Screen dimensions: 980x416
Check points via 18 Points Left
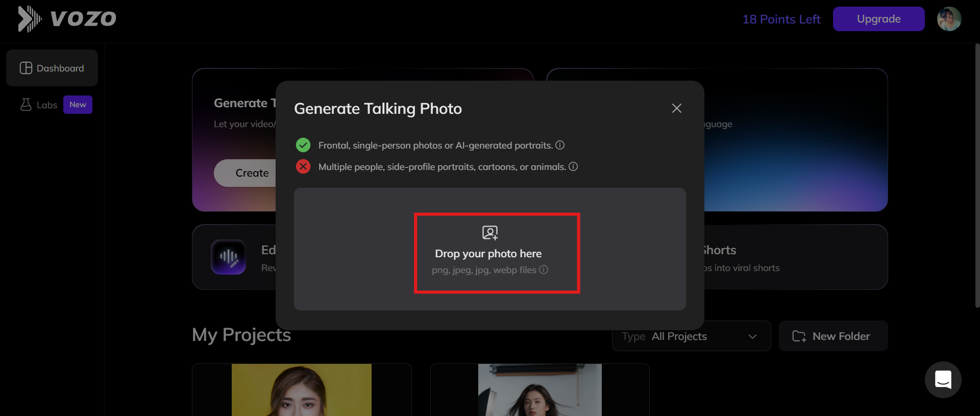(x=782, y=19)
